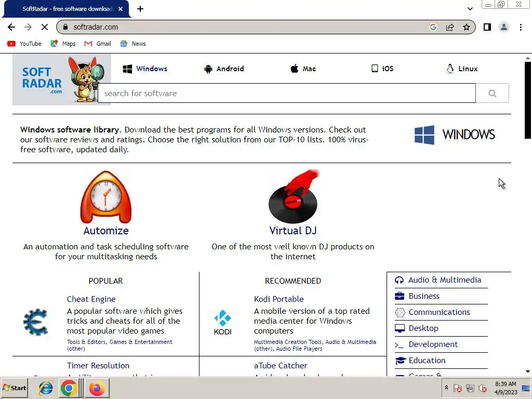Toggle the browser side panel
Viewport: 532px width, 399px height.
click(x=487, y=27)
